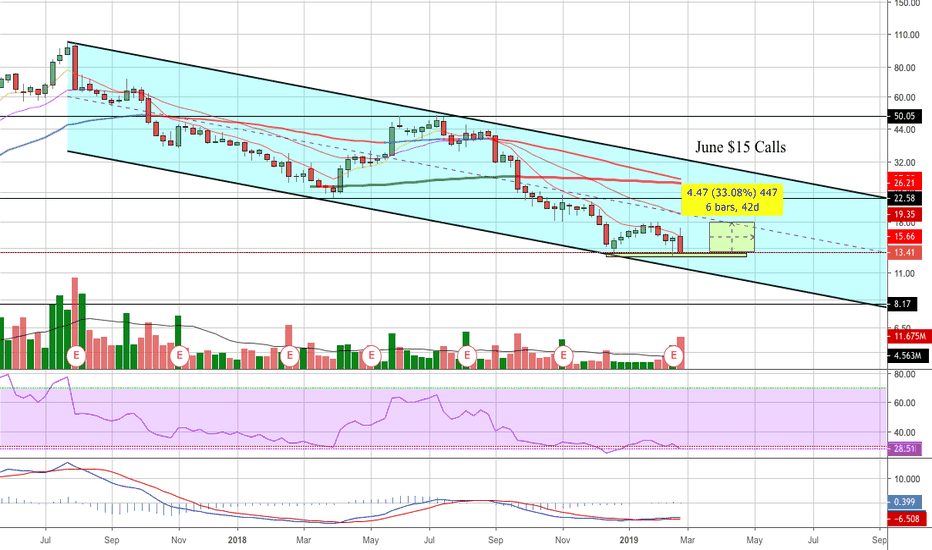932x550 pixels.
Task: Click the blue 0.399 MACD histogram label
Action: [904, 502]
